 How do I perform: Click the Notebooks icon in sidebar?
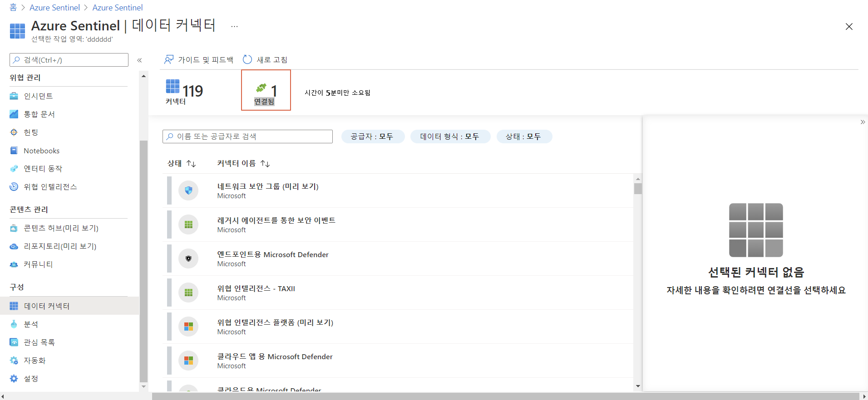click(14, 151)
